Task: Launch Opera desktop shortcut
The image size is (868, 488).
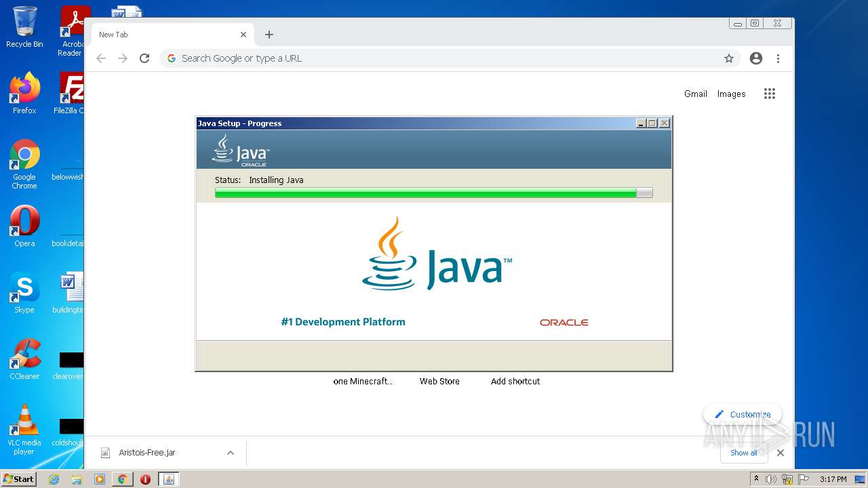Action: pyautogui.click(x=24, y=226)
